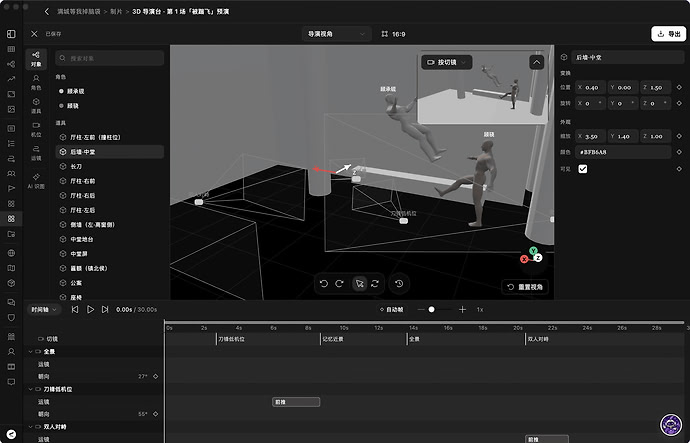Undo the last viewport action
The height and width of the screenshot is (443, 690).
coord(324,284)
